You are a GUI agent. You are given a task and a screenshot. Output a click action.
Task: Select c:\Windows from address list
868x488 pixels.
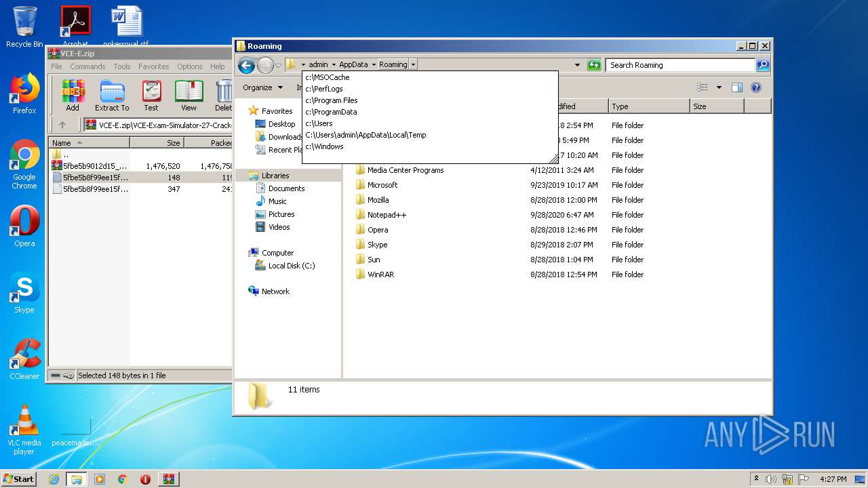(x=430, y=146)
